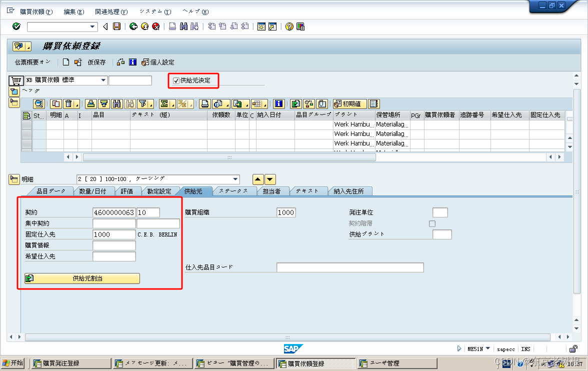This screenshot has width=588, height=371.
Task: Click the 初期値 default values button icon
Action: point(350,103)
